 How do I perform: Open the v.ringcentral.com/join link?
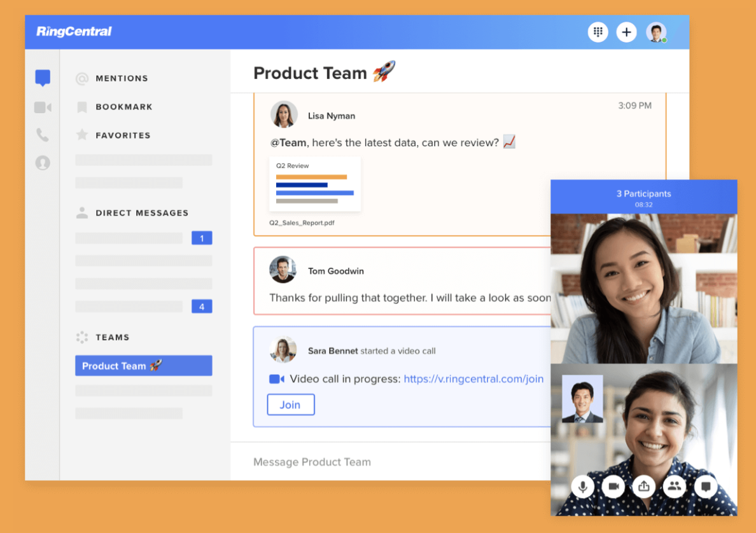473,379
